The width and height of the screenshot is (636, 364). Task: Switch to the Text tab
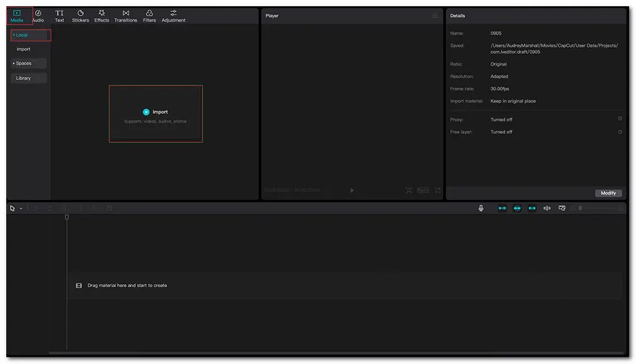tap(59, 16)
